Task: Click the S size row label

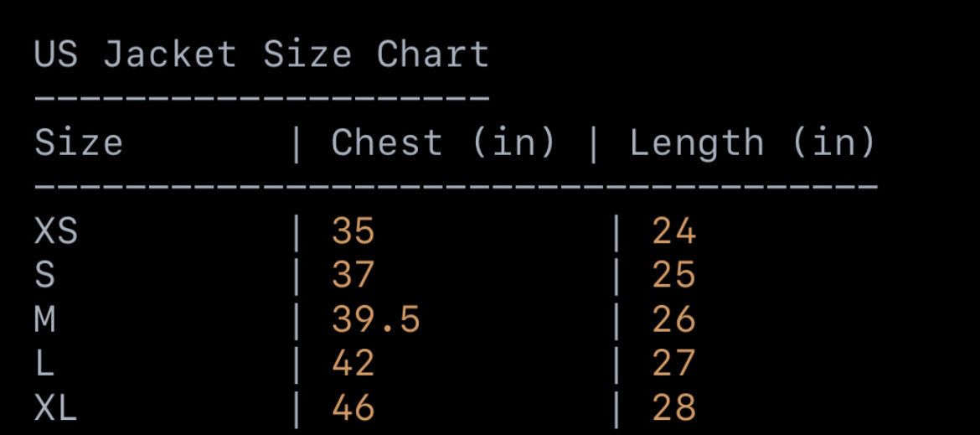Action: [x=45, y=275]
